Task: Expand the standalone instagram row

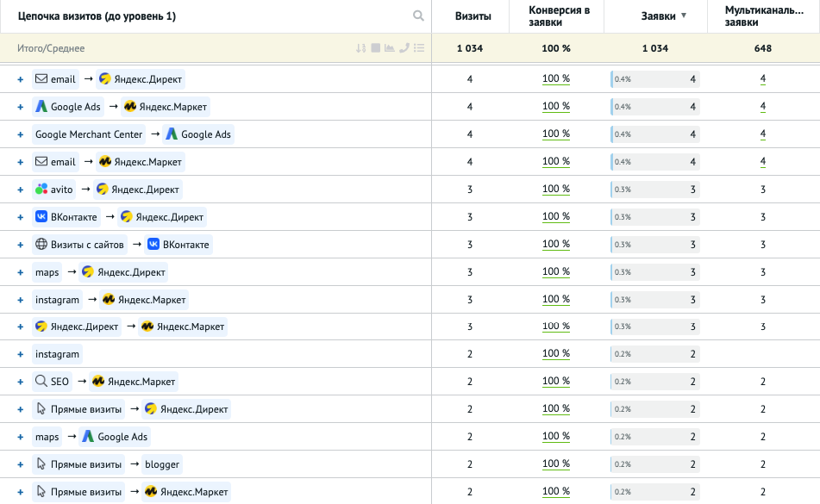Action: click(x=20, y=354)
